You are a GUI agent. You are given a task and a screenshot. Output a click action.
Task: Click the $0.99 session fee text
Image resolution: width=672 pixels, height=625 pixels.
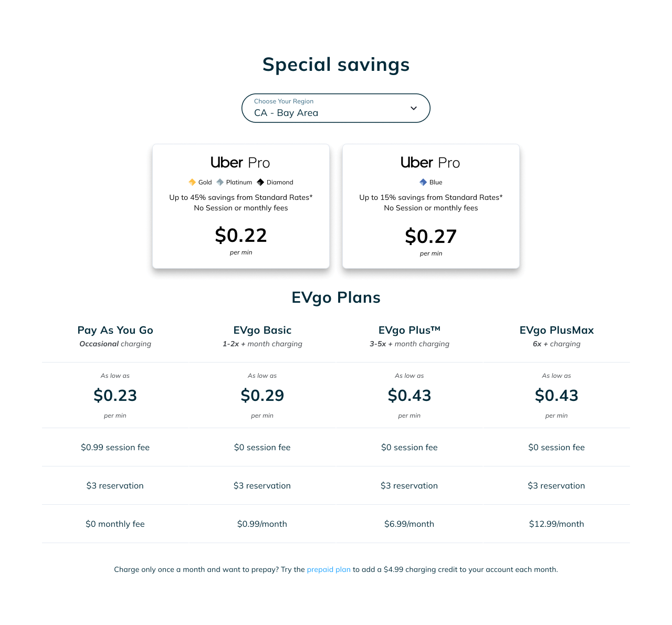pyautogui.click(x=115, y=447)
